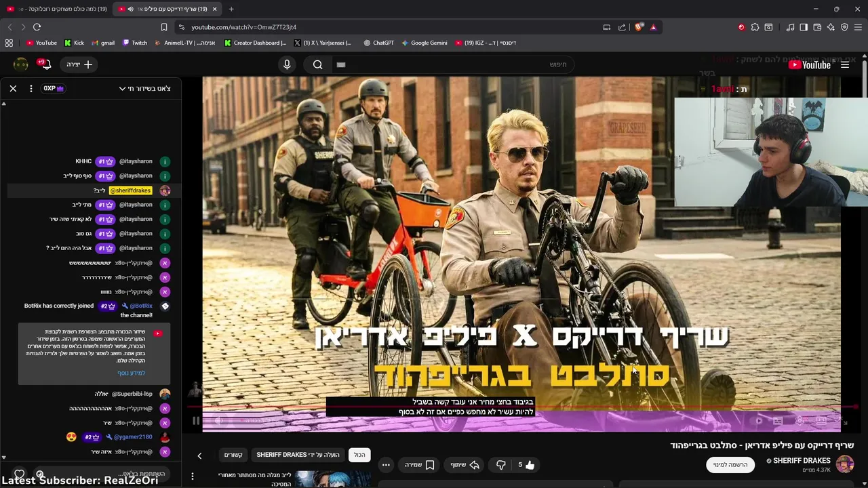Click the Subscribe button for SHERIFF DRAKES
Image resolution: width=868 pixels, height=488 pixels.
730,465
